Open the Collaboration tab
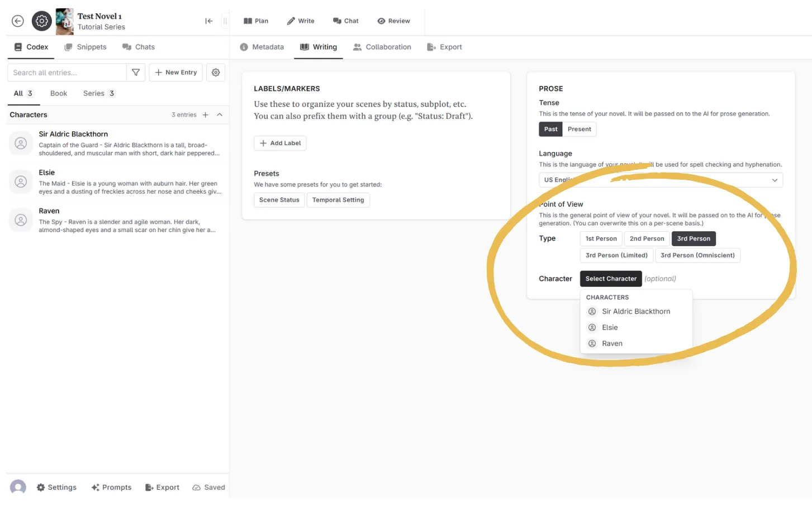Viewport: 812px width, 507px height. click(382, 47)
